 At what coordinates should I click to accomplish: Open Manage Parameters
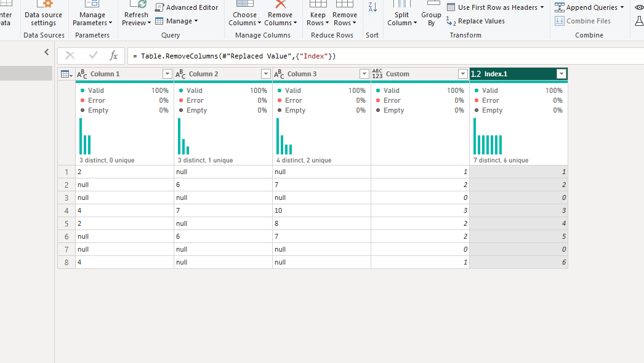[92, 14]
